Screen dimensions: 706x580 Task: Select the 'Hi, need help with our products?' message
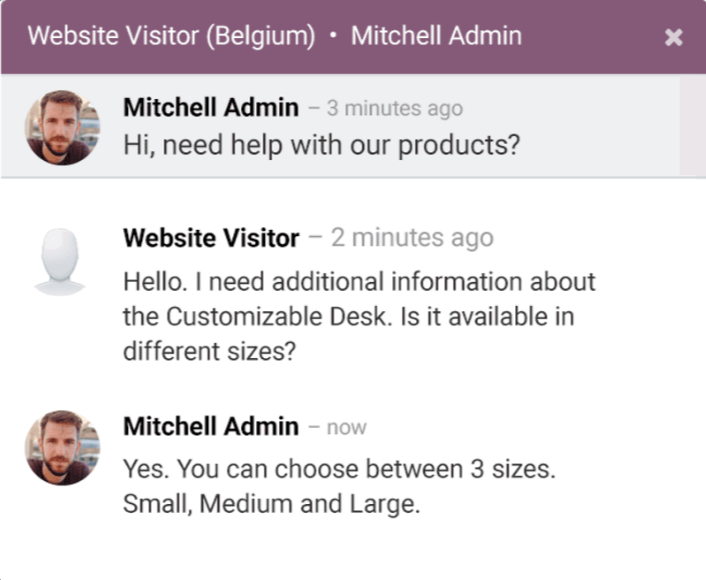[321, 145]
